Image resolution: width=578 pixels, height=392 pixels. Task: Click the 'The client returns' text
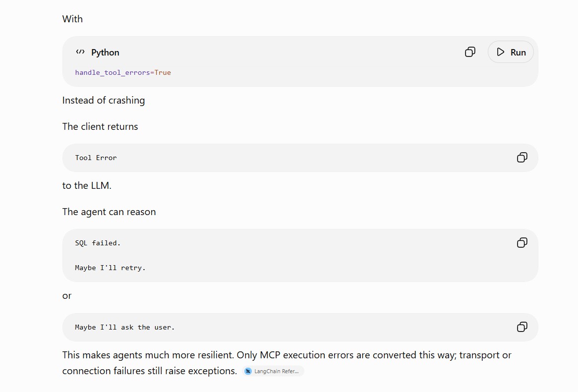click(100, 126)
